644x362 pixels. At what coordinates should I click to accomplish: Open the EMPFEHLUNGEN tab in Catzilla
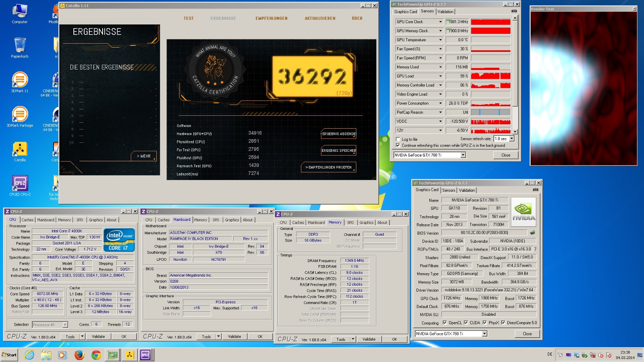tap(271, 18)
